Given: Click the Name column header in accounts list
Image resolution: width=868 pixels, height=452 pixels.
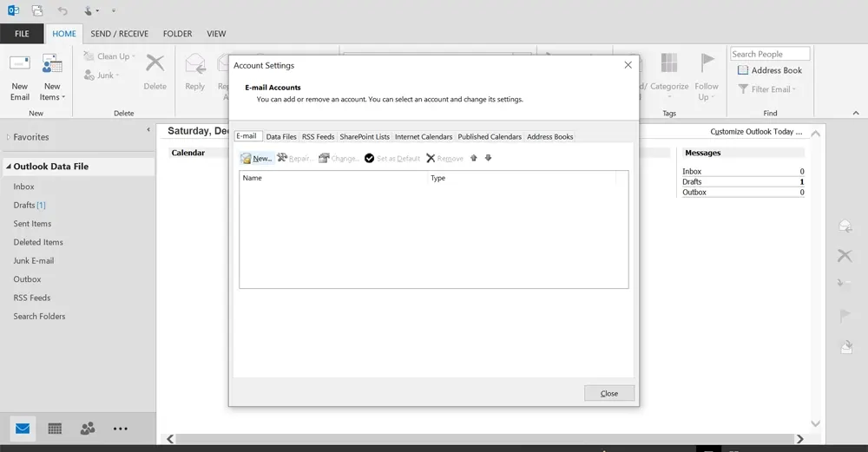Looking at the screenshot, I should (x=334, y=178).
